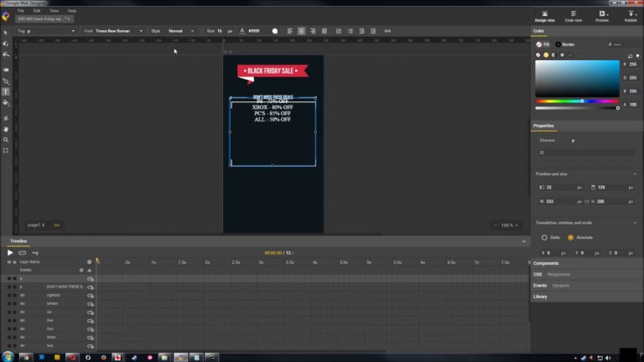Viewport: 644px width, 362px height.
Task: Click the alpha opacity slider
Action: tap(577, 108)
